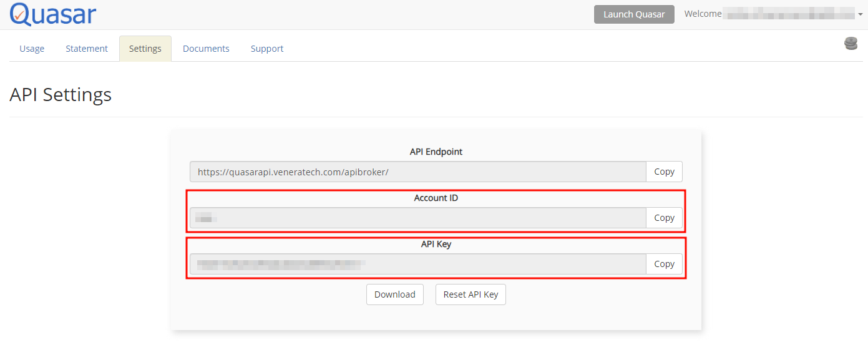Copy the Account ID value
Image resolution: width=868 pixels, height=355 pixels.
[664, 218]
